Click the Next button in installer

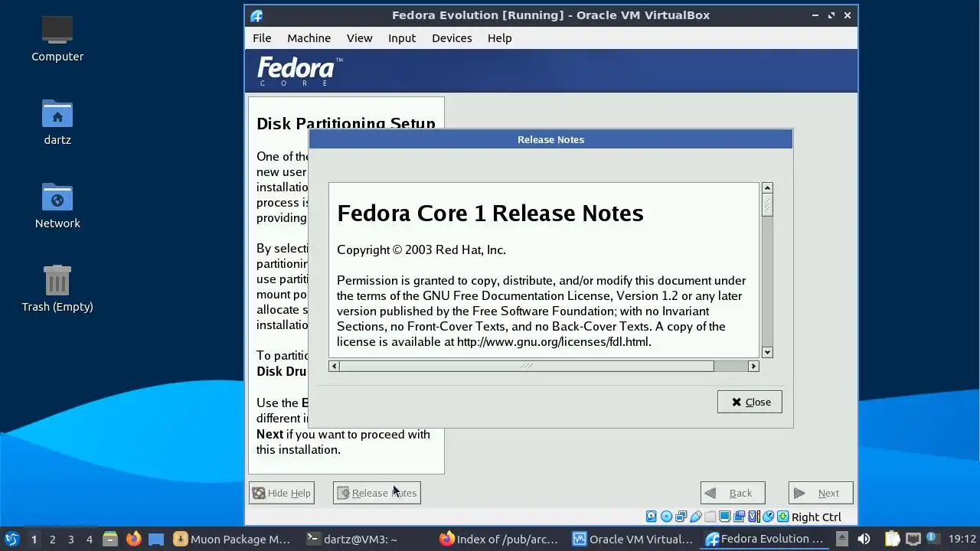[821, 493]
